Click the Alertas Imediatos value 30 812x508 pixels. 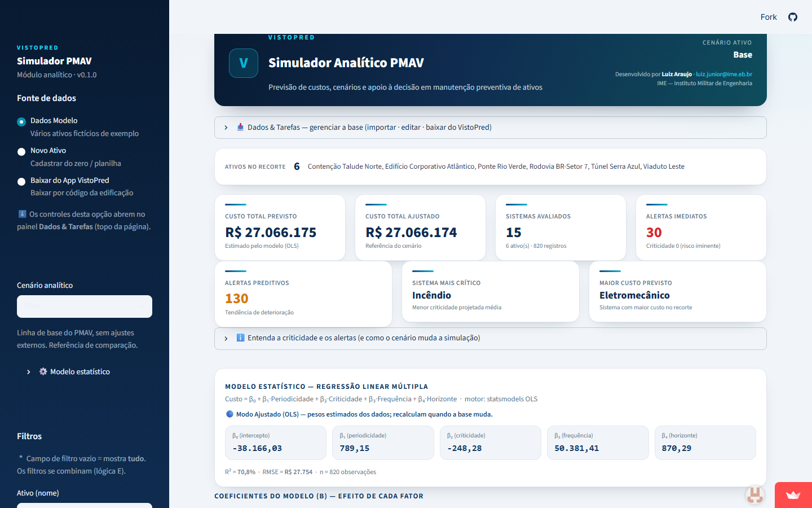coord(654,232)
